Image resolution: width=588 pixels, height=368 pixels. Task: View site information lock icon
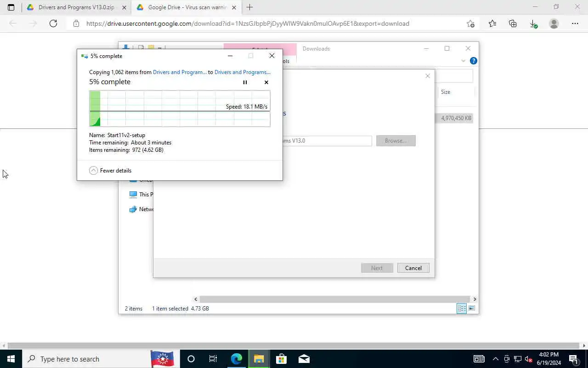click(x=76, y=23)
